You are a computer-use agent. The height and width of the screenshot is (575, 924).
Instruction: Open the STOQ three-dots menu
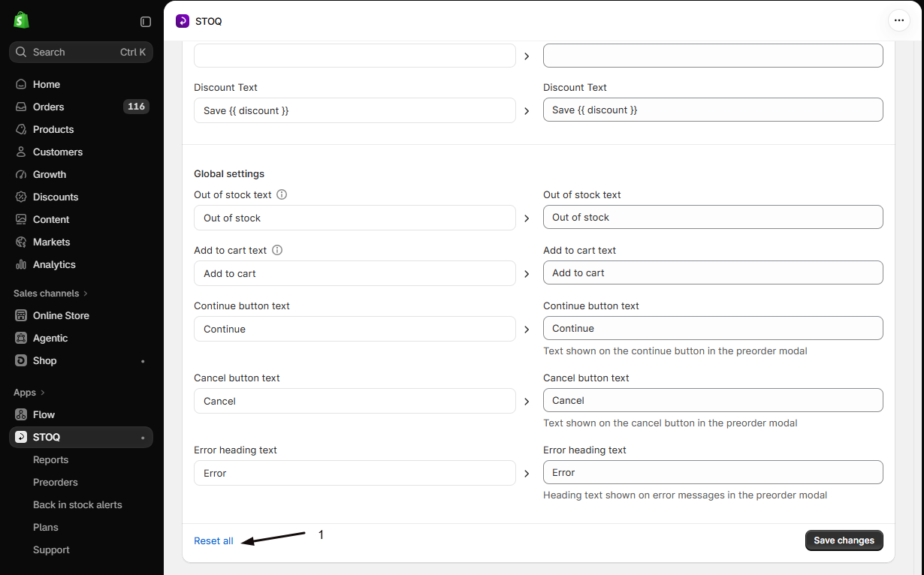899,20
